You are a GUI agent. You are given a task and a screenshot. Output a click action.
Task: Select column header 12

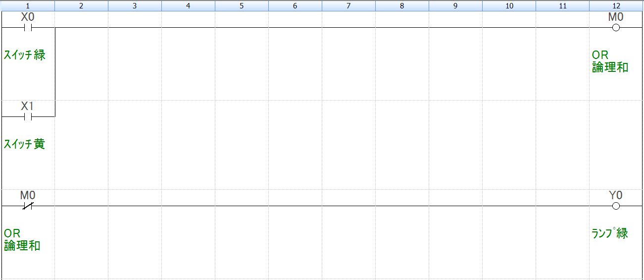(x=616, y=6)
